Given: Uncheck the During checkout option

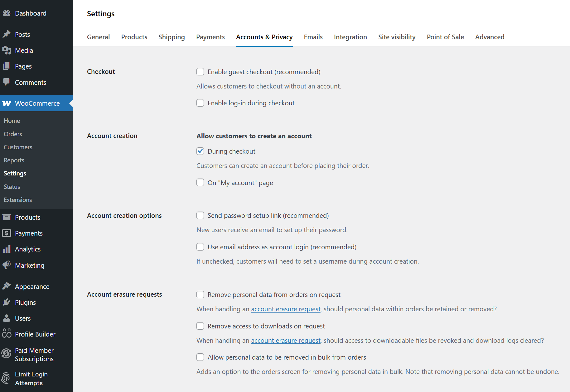Looking at the screenshot, I should tap(200, 151).
